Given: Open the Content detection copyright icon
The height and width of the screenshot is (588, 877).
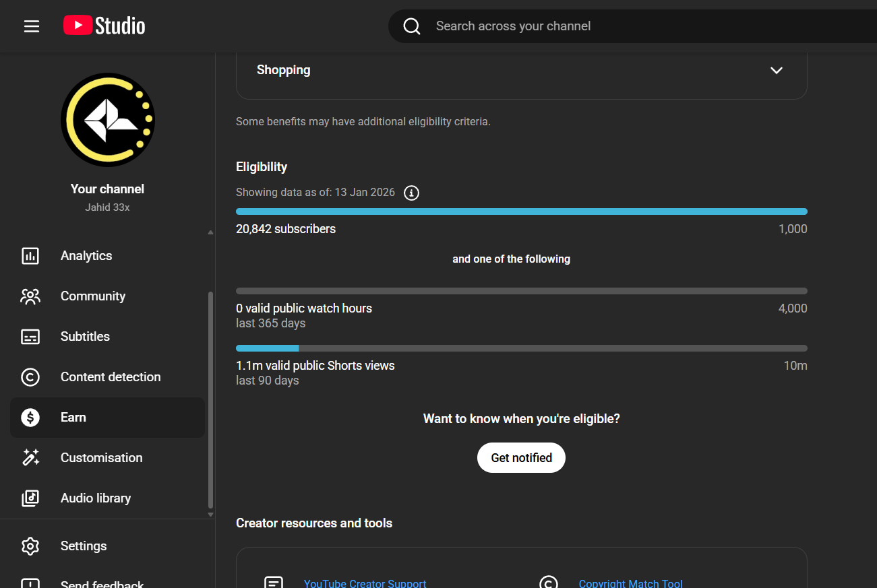Looking at the screenshot, I should click(x=30, y=377).
